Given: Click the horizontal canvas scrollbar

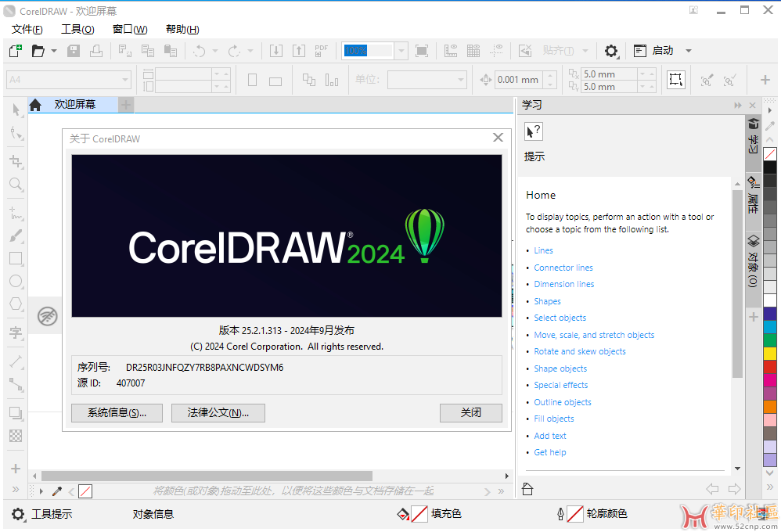Looking at the screenshot, I should (207, 476).
